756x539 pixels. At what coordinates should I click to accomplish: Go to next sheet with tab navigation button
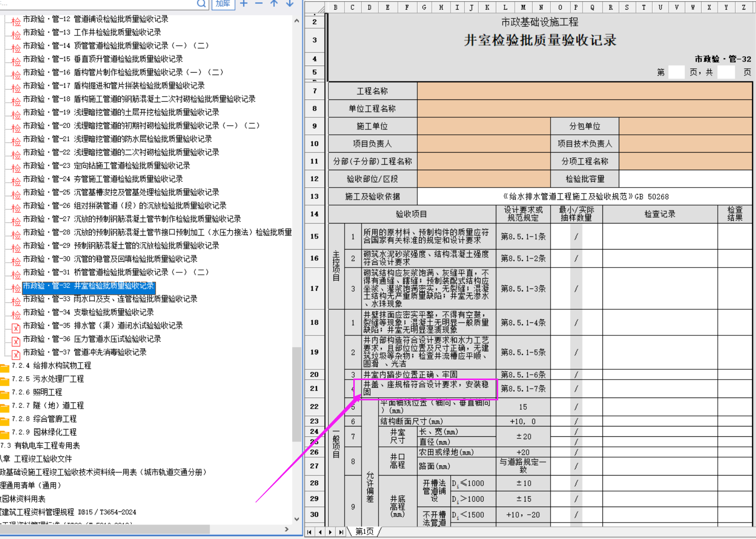pyautogui.click(x=331, y=532)
